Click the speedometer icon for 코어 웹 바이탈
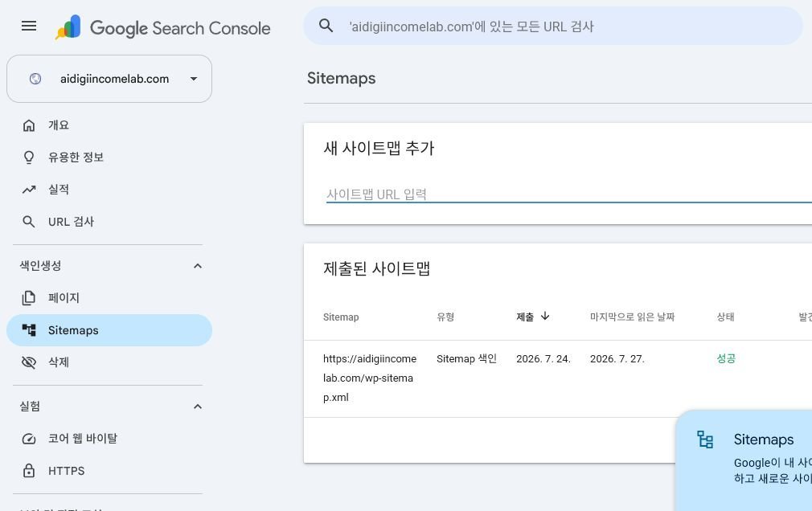812x511 pixels. click(29, 439)
